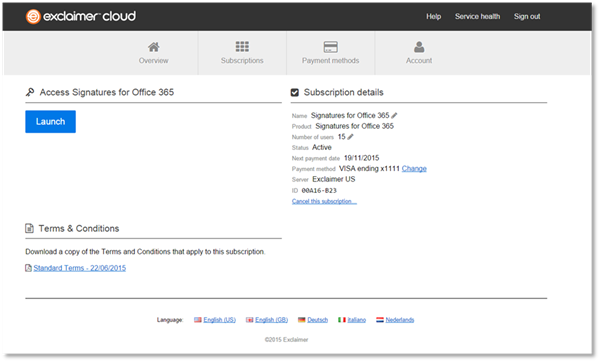Download Standard Terms - 22/06/2015
The width and height of the screenshot is (600, 362).
80,268
